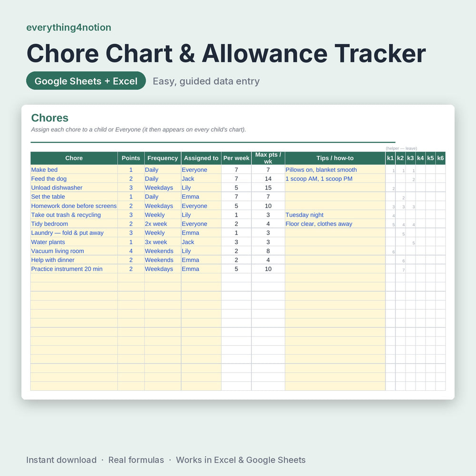Screen dimensions: 476x476
Task: Click the Floor clear, clothes away tip
Action: point(335,224)
